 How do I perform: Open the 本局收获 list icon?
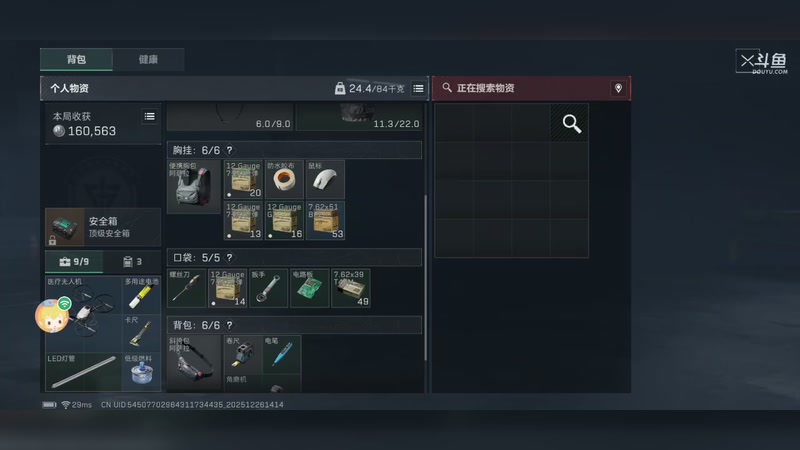click(149, 117)
